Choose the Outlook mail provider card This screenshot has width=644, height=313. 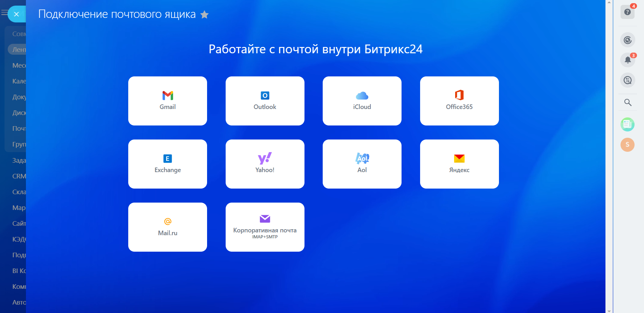pos(265,101)
